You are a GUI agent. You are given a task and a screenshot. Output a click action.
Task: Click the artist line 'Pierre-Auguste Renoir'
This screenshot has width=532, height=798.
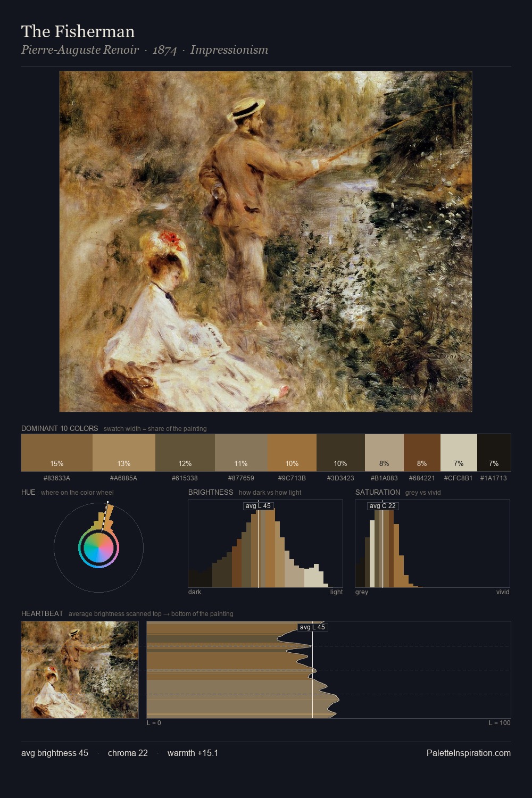(x=80, y=50)
